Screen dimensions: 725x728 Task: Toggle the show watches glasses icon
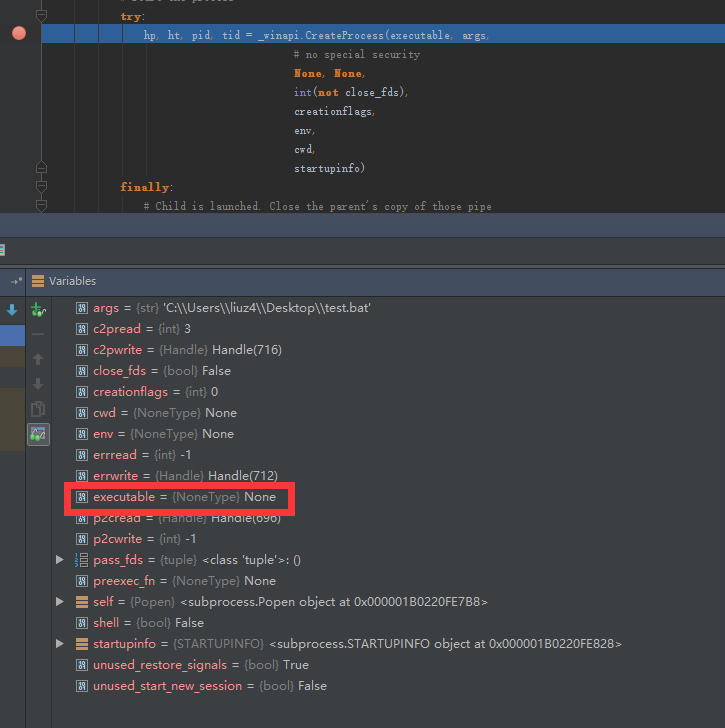click(x=38, y=435)
